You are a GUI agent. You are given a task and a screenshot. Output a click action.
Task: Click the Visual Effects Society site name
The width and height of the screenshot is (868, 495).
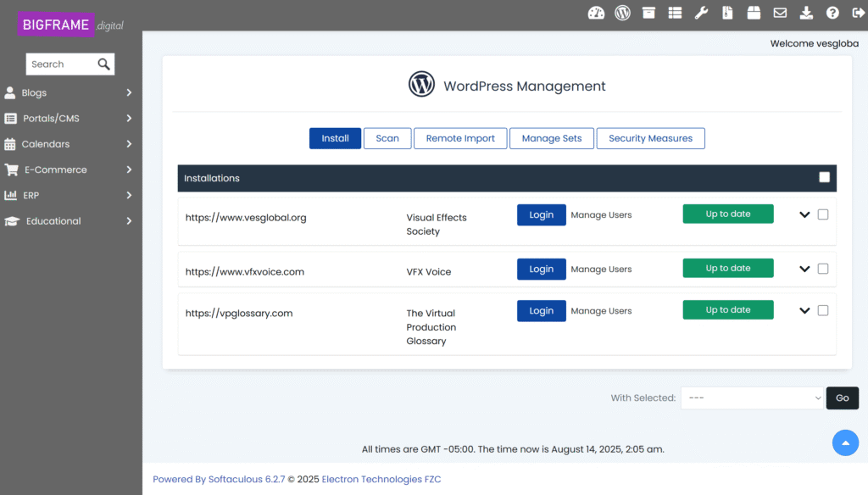pos(437,225)
